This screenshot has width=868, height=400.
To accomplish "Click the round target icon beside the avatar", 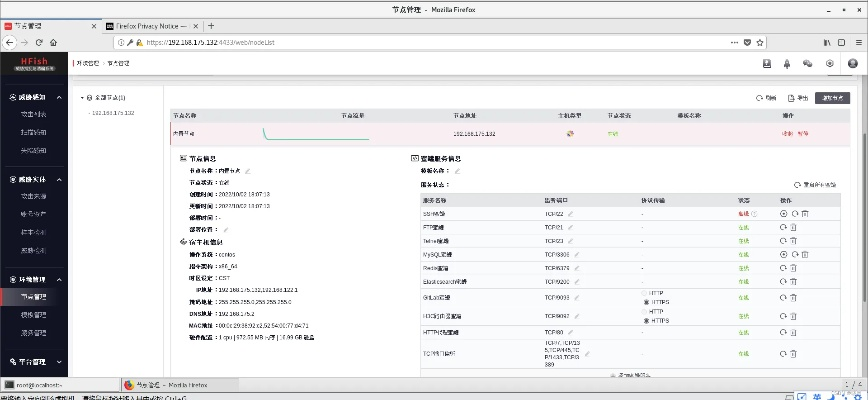I will tap(829, 64).
